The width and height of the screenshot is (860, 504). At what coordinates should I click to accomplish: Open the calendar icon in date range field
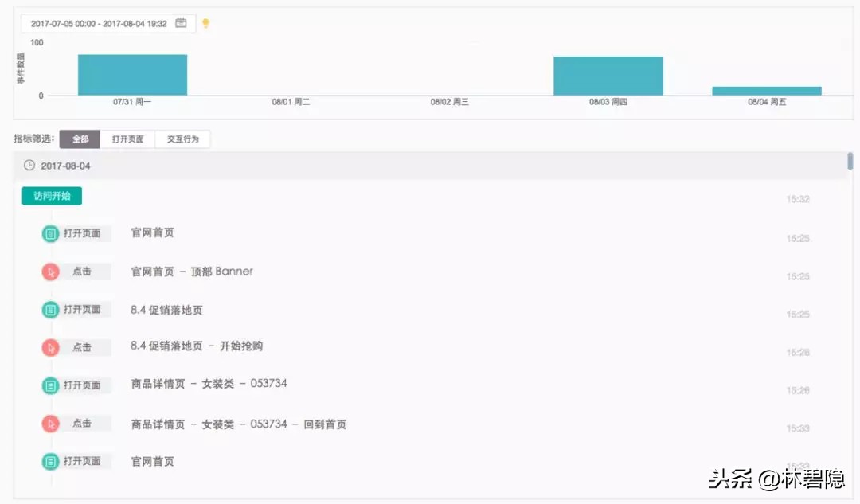(x=181, y=23)
